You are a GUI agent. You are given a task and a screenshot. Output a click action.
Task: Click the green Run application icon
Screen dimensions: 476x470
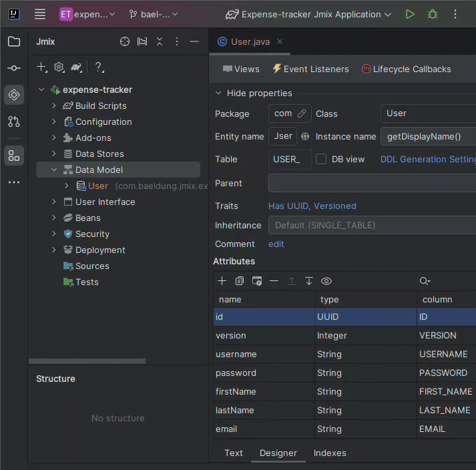(410, 14)
